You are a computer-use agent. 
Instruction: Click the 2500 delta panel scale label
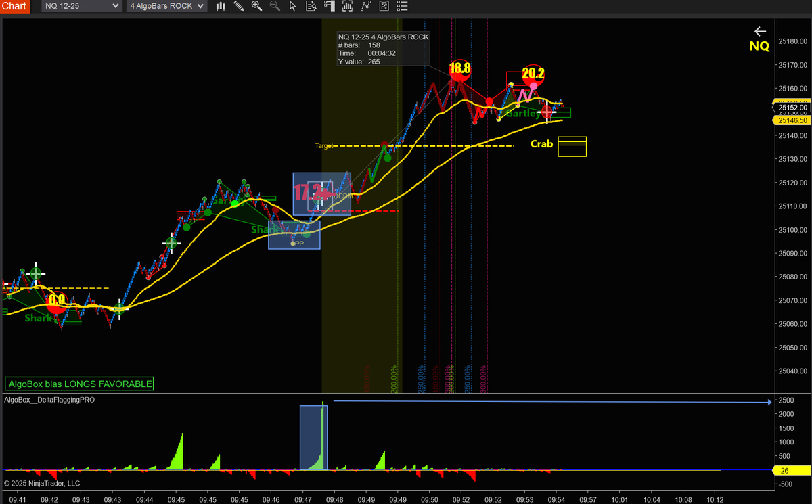(786, 400)
